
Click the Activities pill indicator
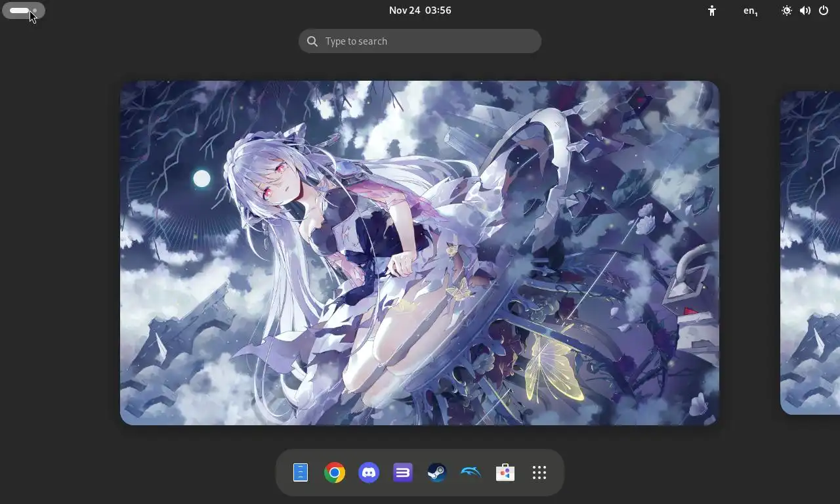(24, 10)
